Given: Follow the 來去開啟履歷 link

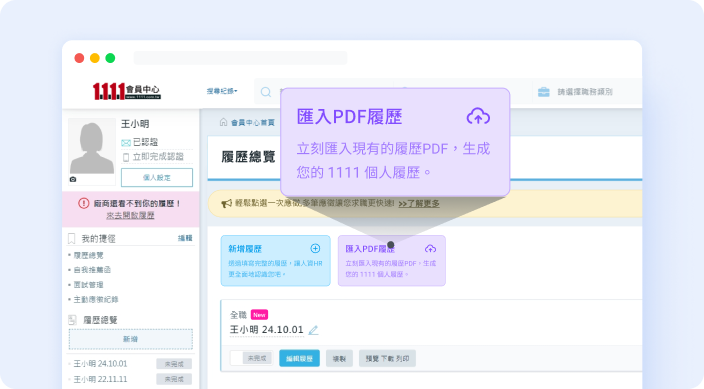Looking at the screenshot, I should pyautogui.click(x=130, y=215).
